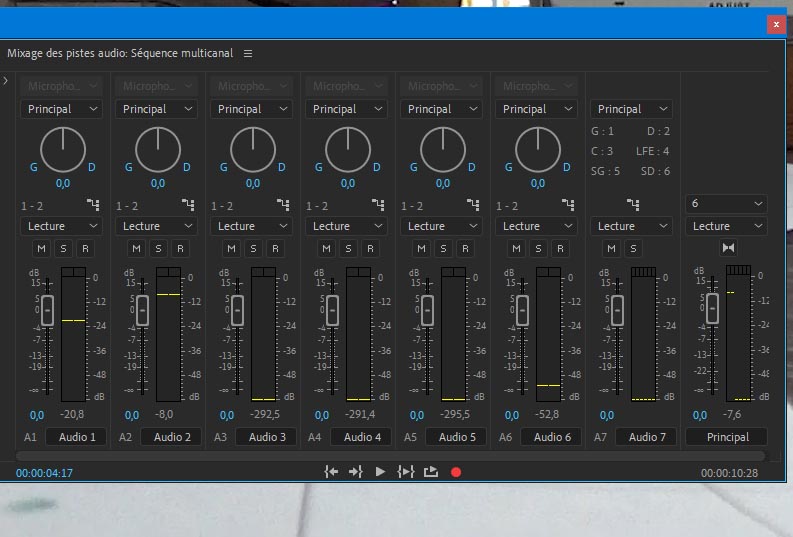The image size is (793, 537).
Task: Solo track Audio 5
Action: coord(444,248)
